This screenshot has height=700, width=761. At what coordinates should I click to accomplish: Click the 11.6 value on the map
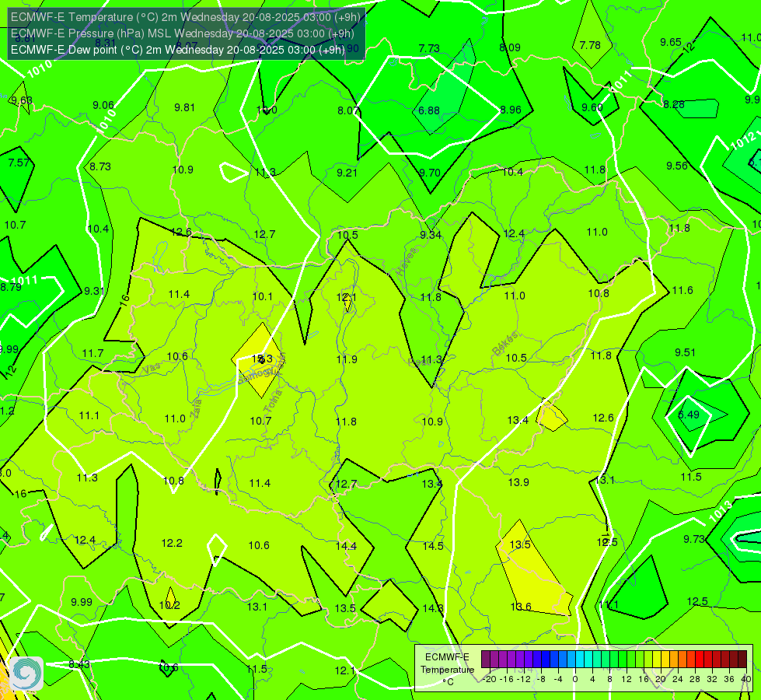(682, 290)
